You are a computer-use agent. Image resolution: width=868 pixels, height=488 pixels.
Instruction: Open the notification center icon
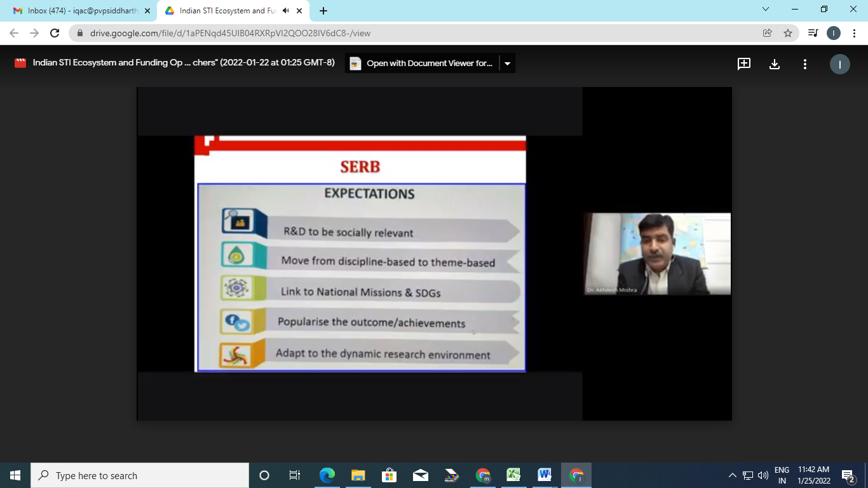[848, 475]
